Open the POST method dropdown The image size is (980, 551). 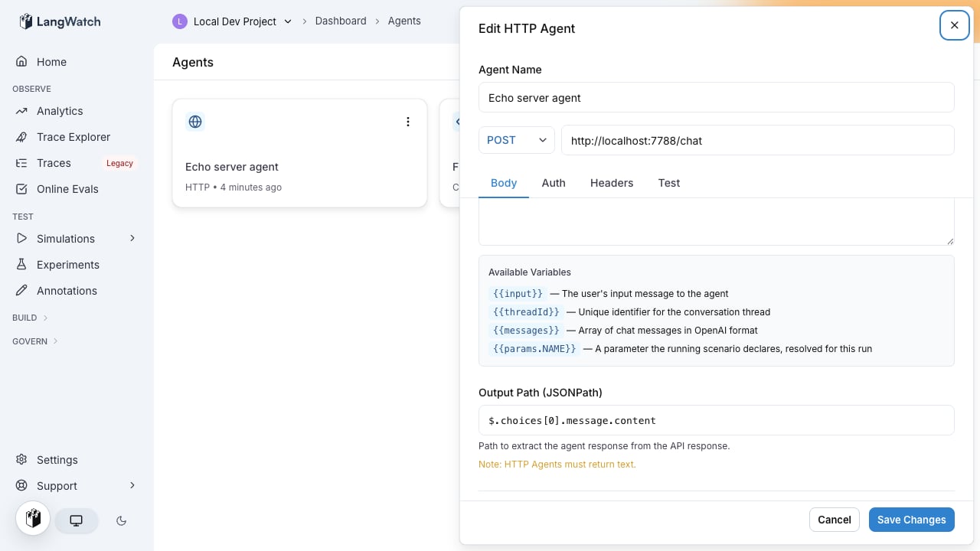point(517,140)
